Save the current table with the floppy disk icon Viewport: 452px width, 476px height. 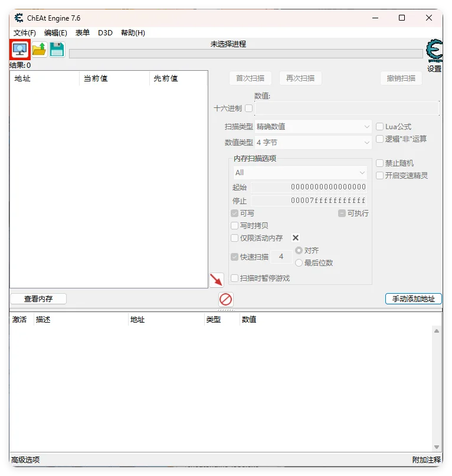(x=57, y=50)
